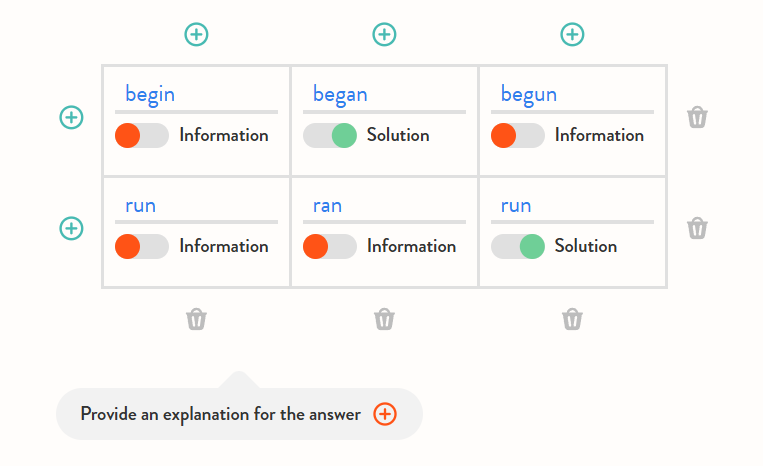The image size is (763, 466).
Task: Switch the last row's Solution toggle off
Action: tap(517, 246)
